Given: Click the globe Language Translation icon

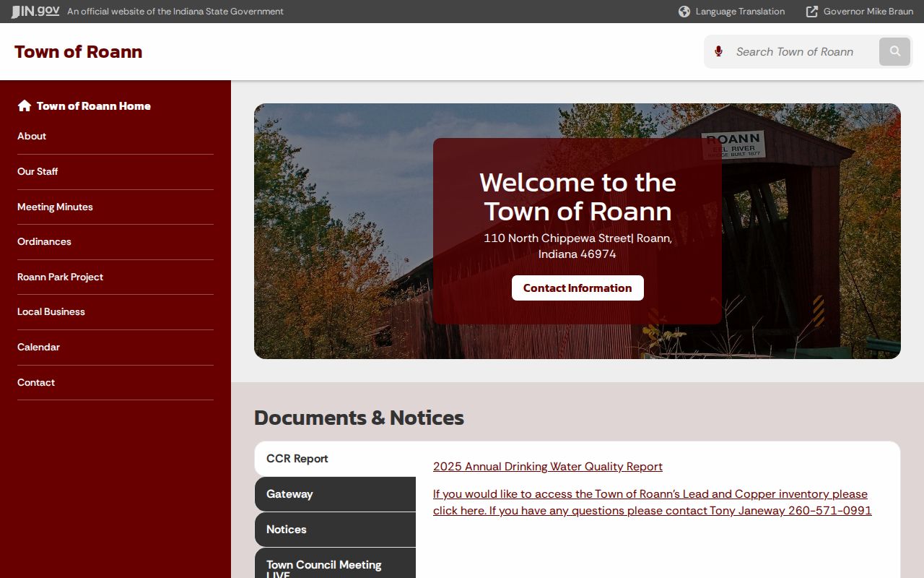Looking at the screenshot, I should click(x=684, y=12).
